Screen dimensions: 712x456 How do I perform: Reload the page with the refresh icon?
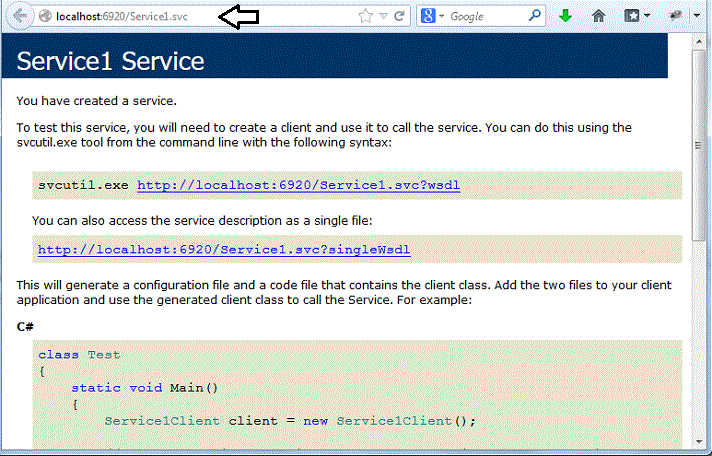(400, 16)
